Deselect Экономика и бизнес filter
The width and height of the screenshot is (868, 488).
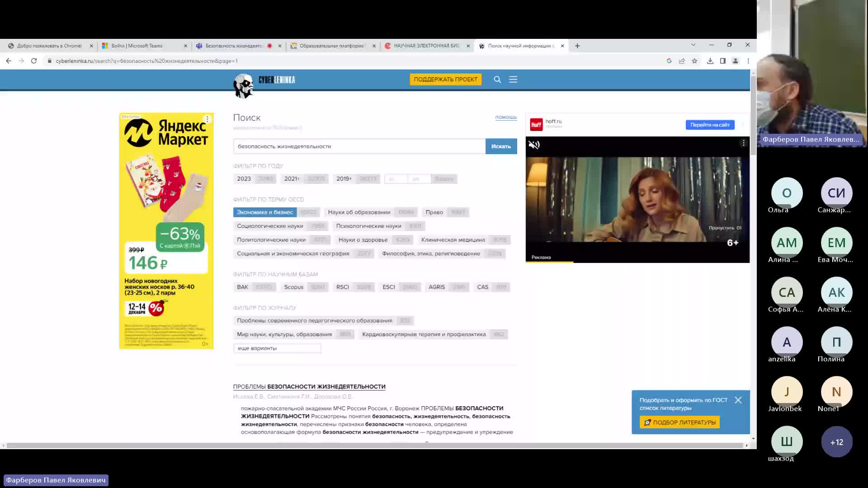(x=277, y=212)
